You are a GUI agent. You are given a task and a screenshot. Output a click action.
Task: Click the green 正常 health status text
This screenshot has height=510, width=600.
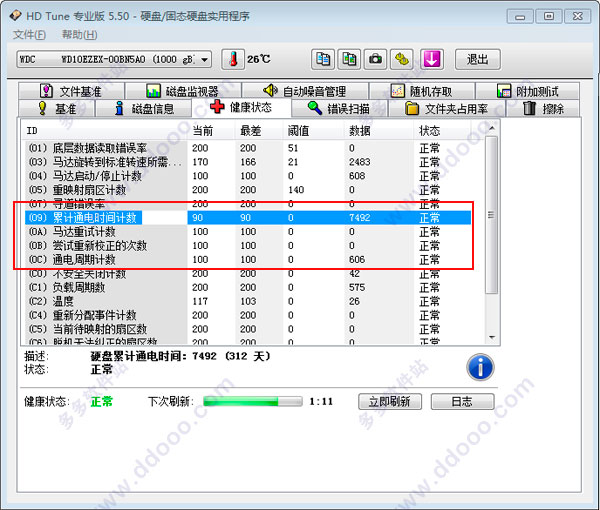[x=102, y=401]
